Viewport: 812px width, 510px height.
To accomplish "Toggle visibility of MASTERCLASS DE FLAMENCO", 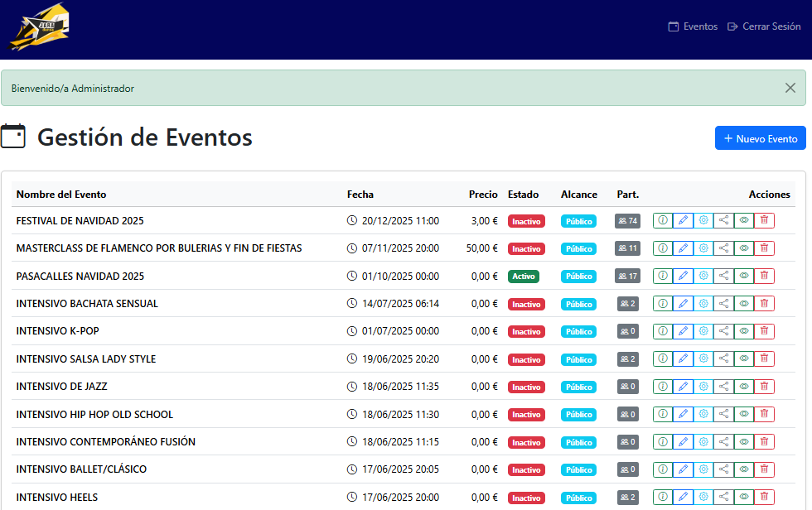I will (744, 248).
